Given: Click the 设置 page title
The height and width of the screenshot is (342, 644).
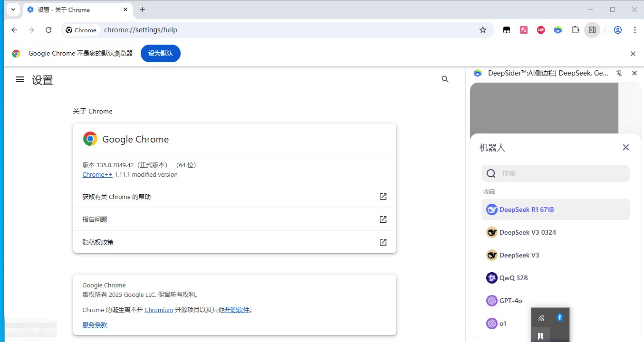Looking at the screenshot, I should pyautogui.click(x=42, y=80).
